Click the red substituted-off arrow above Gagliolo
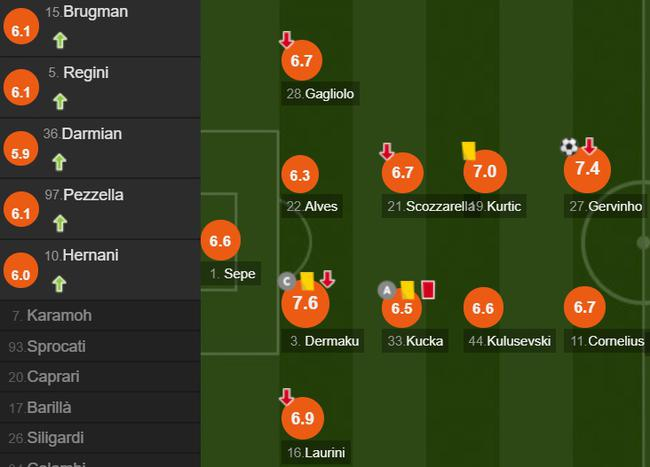Viewport: 650px width, 467px height. 286,40
